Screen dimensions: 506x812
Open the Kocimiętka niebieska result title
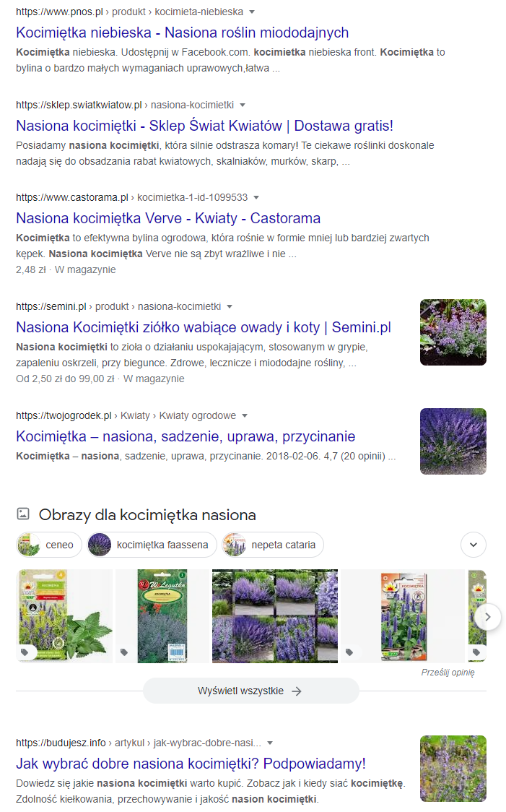[182, 33]
